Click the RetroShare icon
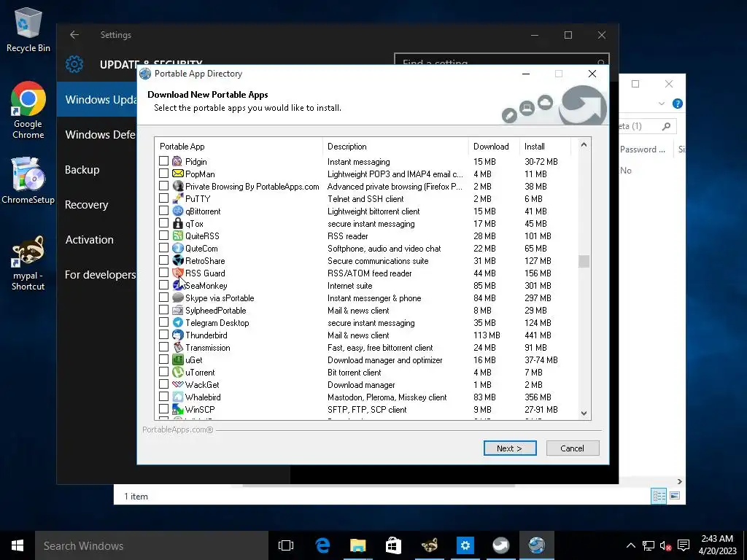747x560 pixels. point(178,260)
